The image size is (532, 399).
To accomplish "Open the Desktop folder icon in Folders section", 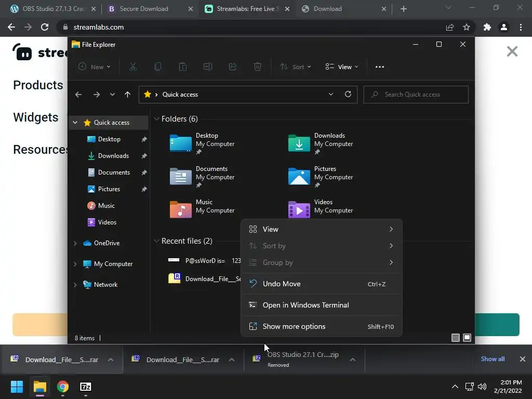I will pyautogui.click(x=180, y=143).
